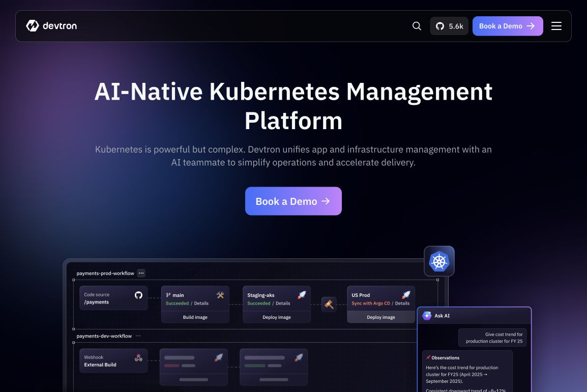Click Sync with Argo CD status text
587x392 pixels.
tap(371, 304)
